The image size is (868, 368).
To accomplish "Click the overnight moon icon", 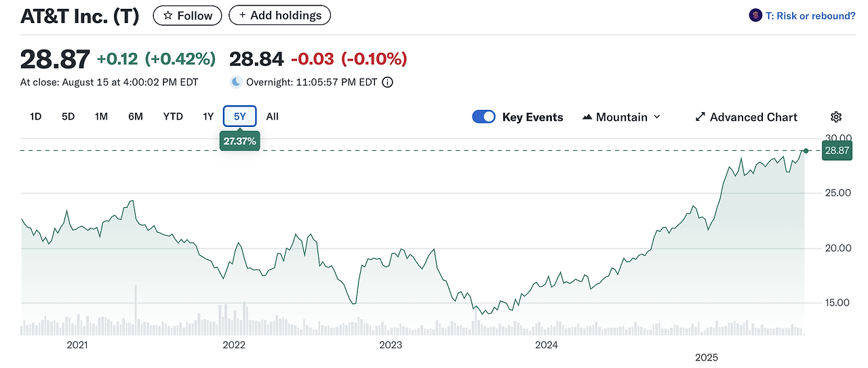I will point(236,82).
